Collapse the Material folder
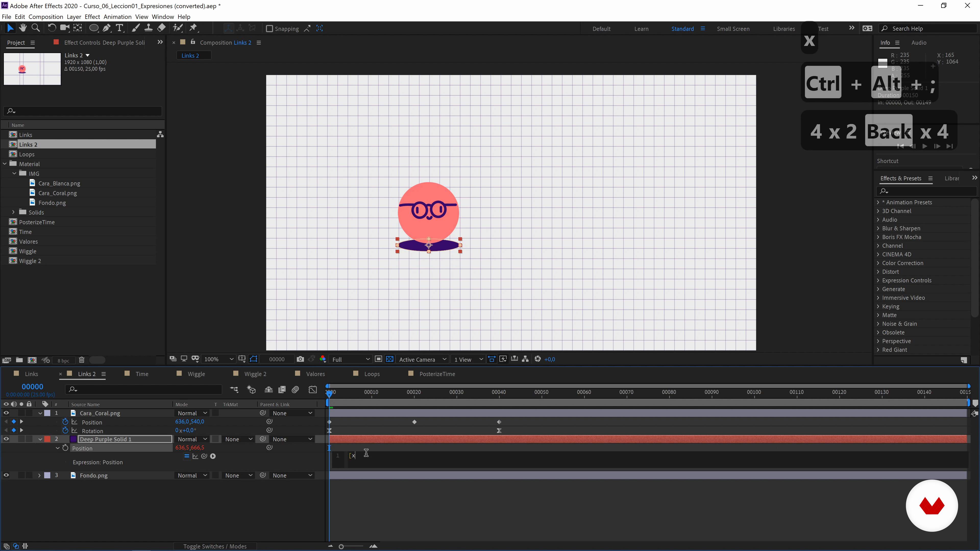Image resolution: width=980 pixels, height=551 pixels. [x=5, y=164]
